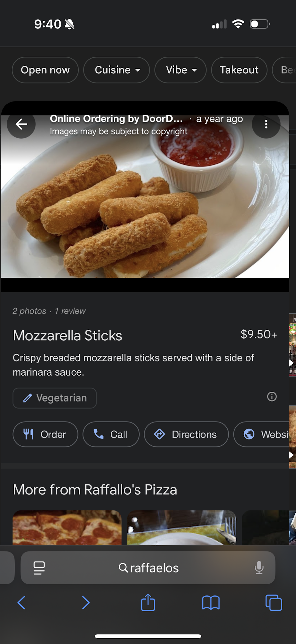
Task: Open the pepperoni pizza thumbnail
Action: [x=67, y=528]
